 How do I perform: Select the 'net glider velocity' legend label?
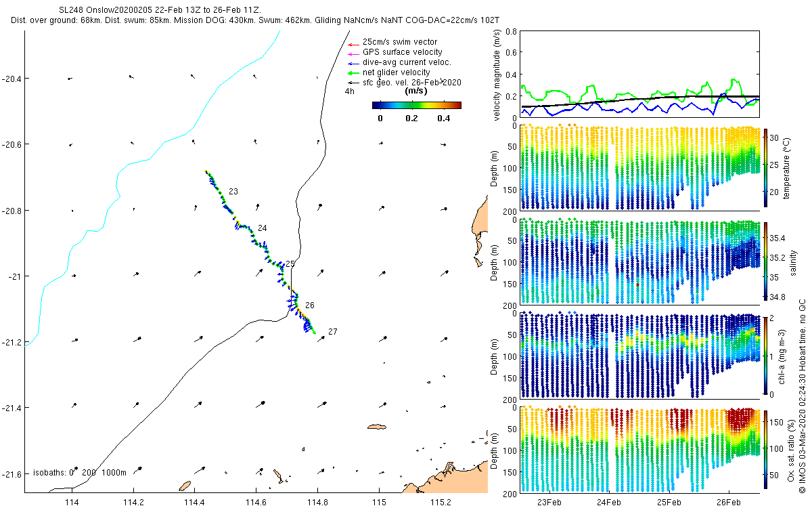(397, 72)
